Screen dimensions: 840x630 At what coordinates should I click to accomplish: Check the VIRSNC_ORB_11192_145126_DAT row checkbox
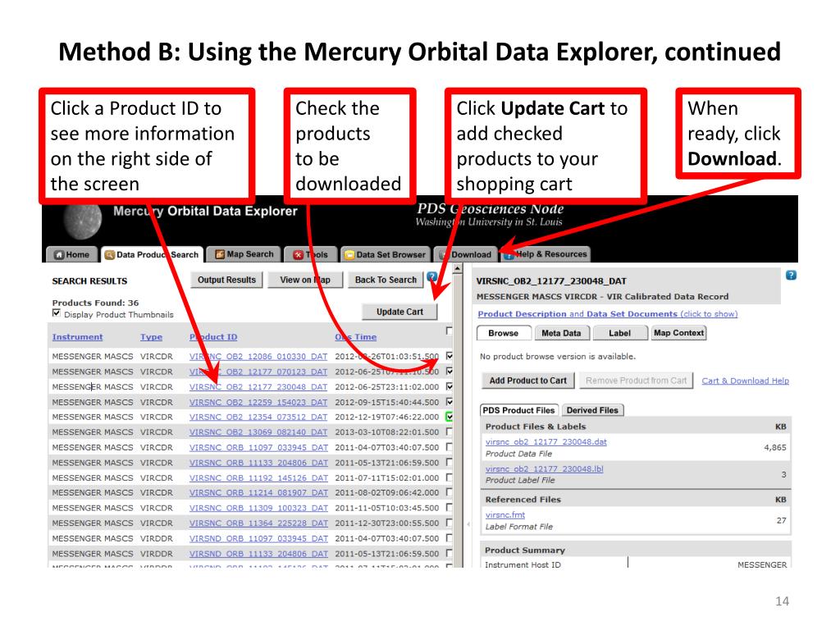(449, 477)
